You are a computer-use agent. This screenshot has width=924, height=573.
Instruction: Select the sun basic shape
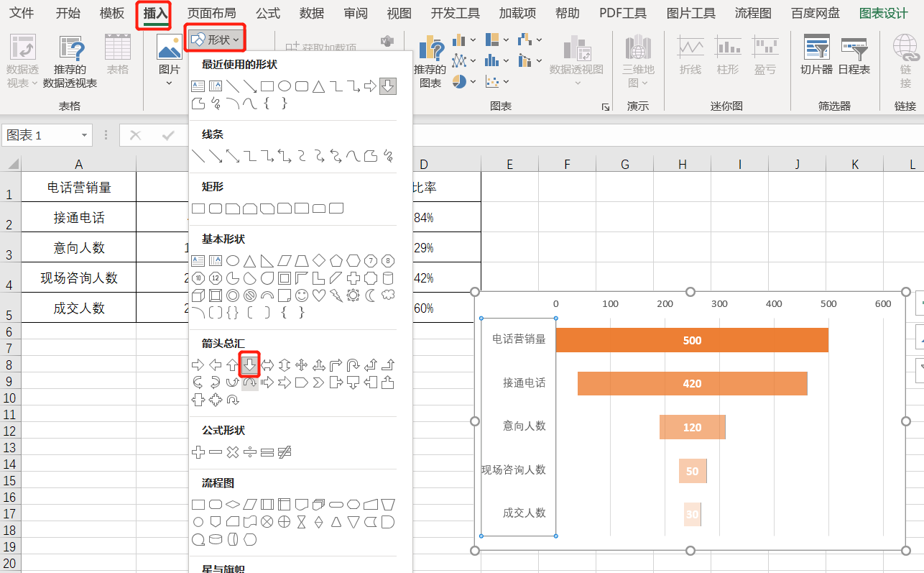pos(354,295)
